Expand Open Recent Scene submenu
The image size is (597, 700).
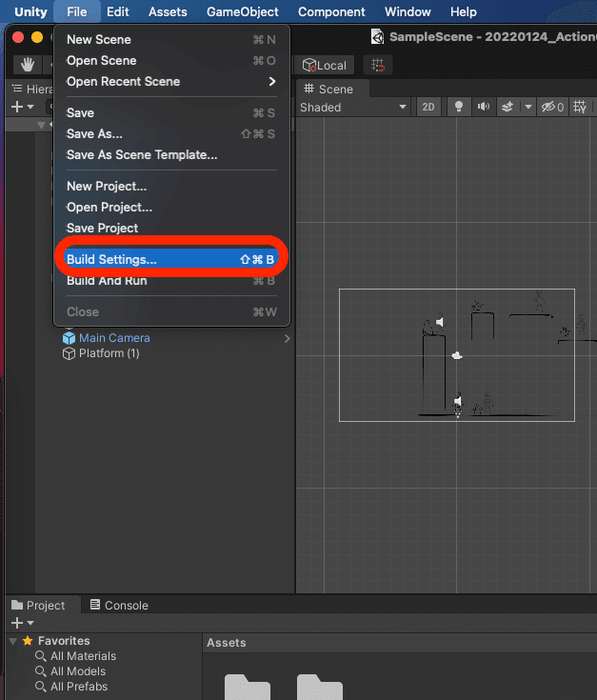tap(171, 82)
